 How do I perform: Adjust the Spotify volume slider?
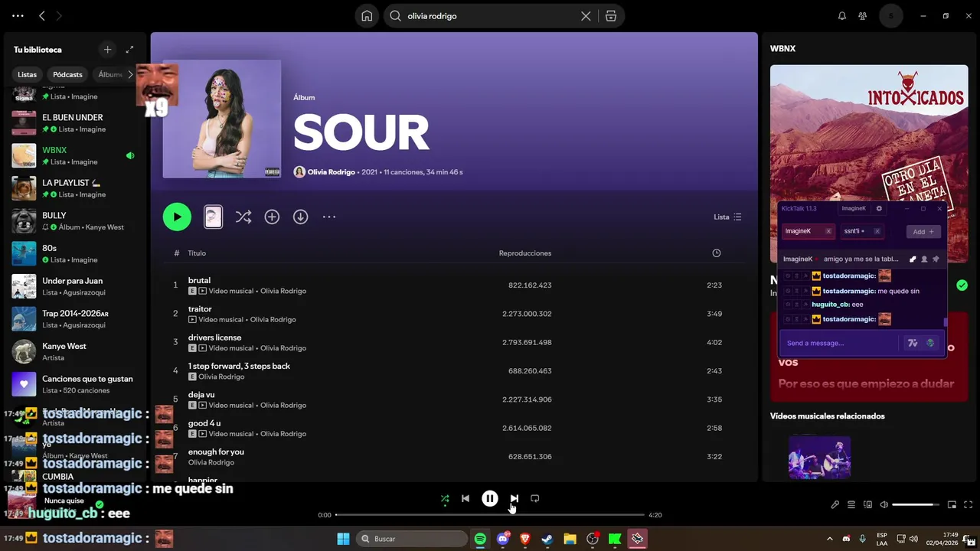tap(916, 504)
